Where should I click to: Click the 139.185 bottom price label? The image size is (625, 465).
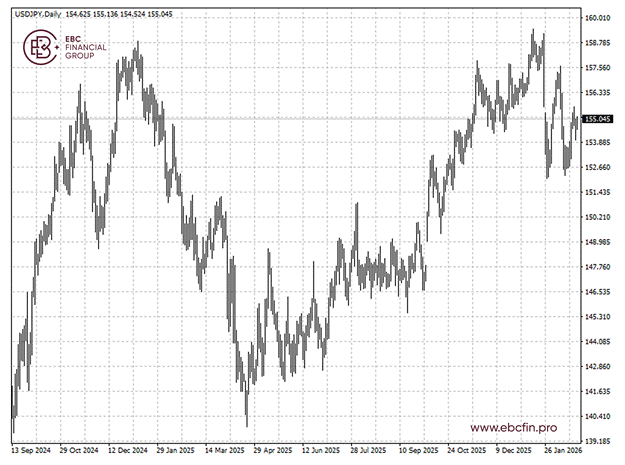coord(598,441)
